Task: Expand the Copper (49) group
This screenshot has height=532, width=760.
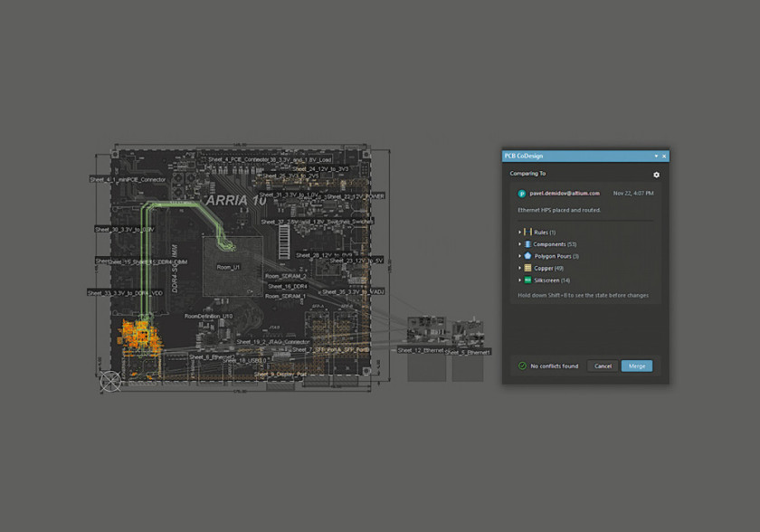Action: click(x=519, y=268)
